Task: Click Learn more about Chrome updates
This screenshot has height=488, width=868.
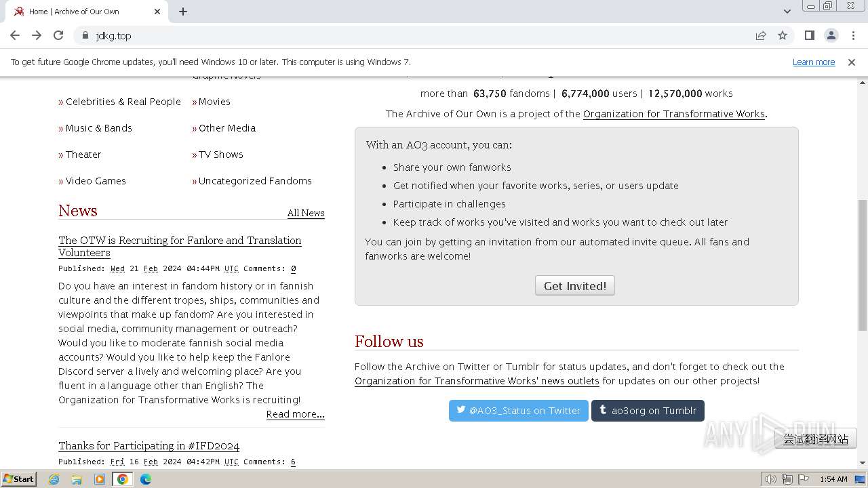Action: coord(814,62)
